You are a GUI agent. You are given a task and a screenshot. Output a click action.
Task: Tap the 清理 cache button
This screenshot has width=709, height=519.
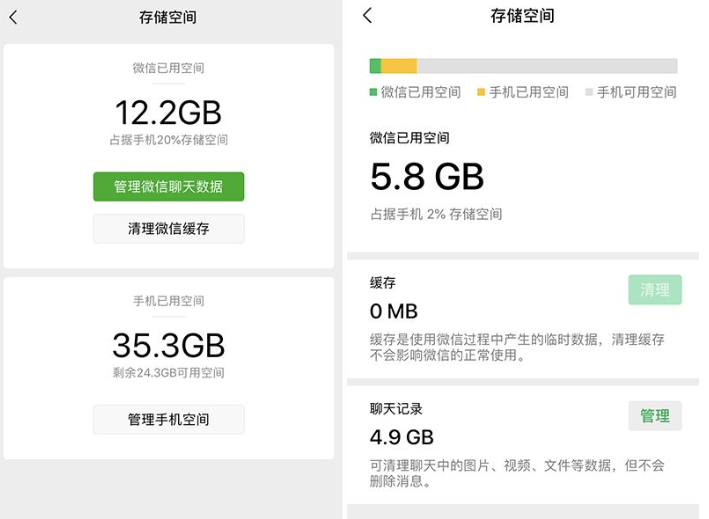coord(655,290)
